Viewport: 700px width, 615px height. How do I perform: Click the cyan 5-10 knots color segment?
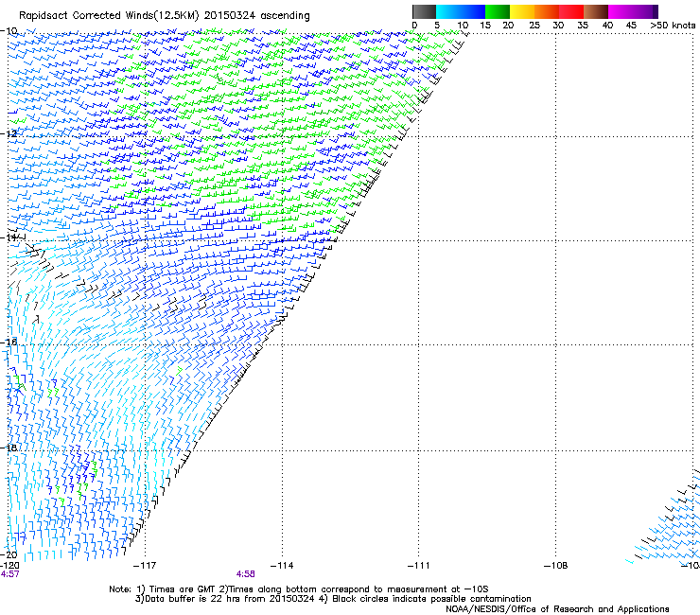448,11
